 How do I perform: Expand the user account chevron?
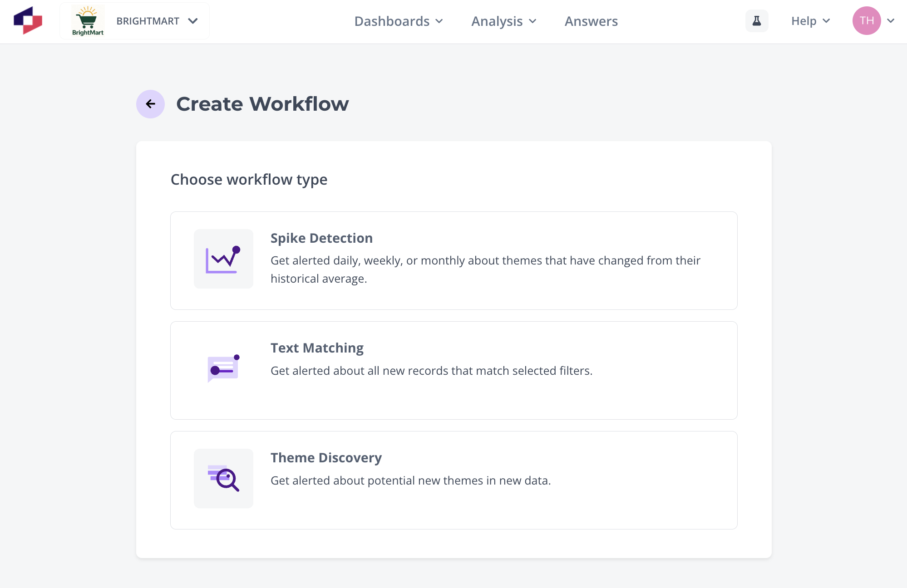[x=891, y=21]
